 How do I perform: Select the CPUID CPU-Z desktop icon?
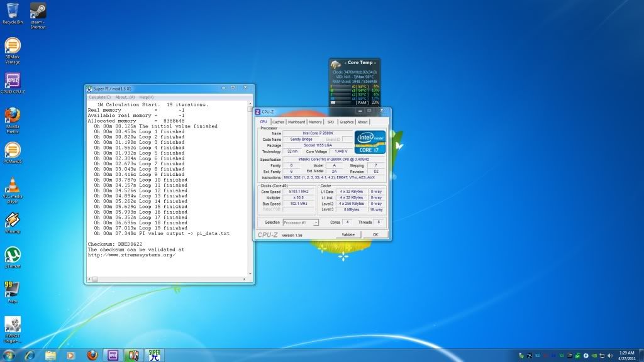click(x=13, y=84)
